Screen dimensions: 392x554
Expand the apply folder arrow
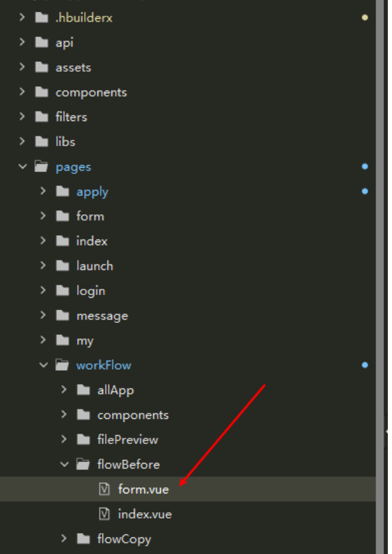[43, 191]
